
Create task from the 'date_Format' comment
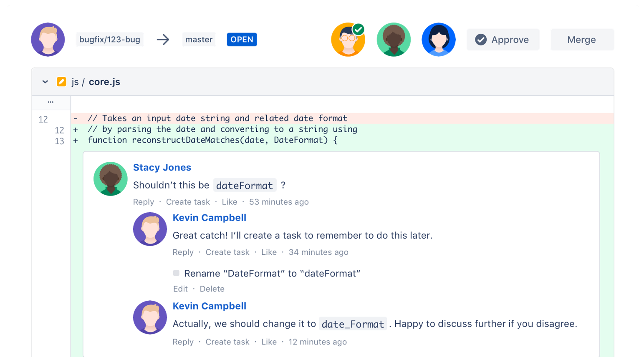tap(227, 342)
